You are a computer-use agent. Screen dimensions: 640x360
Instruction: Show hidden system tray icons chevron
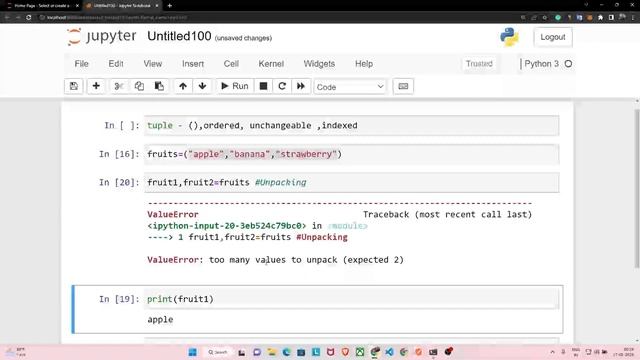[553, 352]
